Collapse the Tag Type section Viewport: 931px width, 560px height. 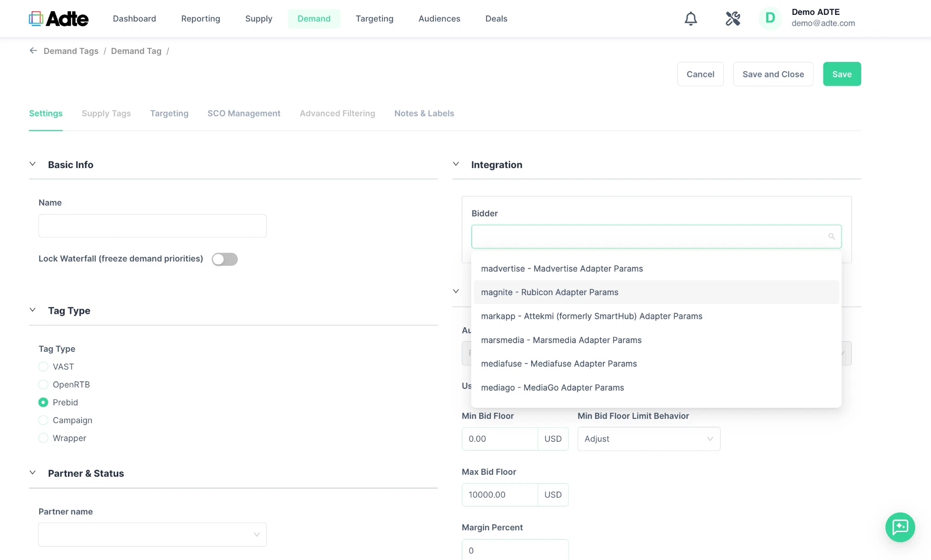(33, 310)
